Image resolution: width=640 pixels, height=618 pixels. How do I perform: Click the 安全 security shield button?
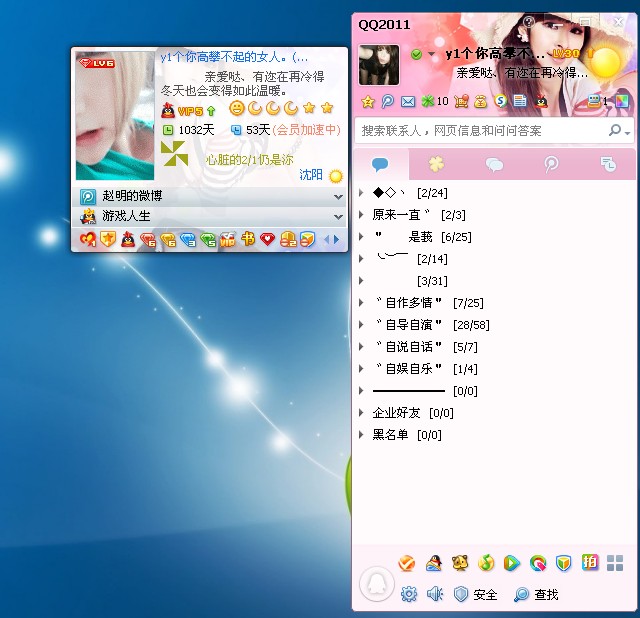[x=475, y=594]
